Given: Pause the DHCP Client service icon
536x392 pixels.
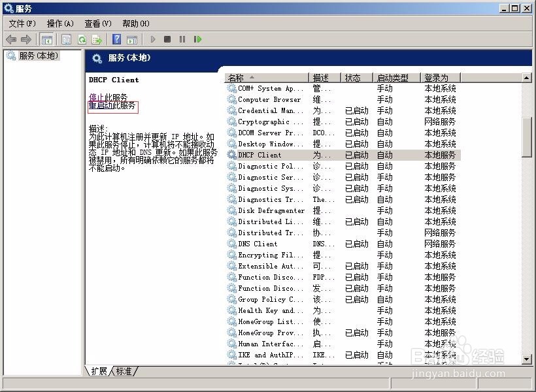Looking at the screenshot, I should [182, 39].
